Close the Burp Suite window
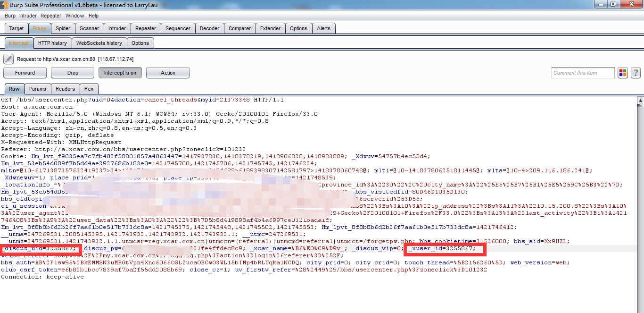This screenshot has height=313, width=644. (x=630, y=4)
